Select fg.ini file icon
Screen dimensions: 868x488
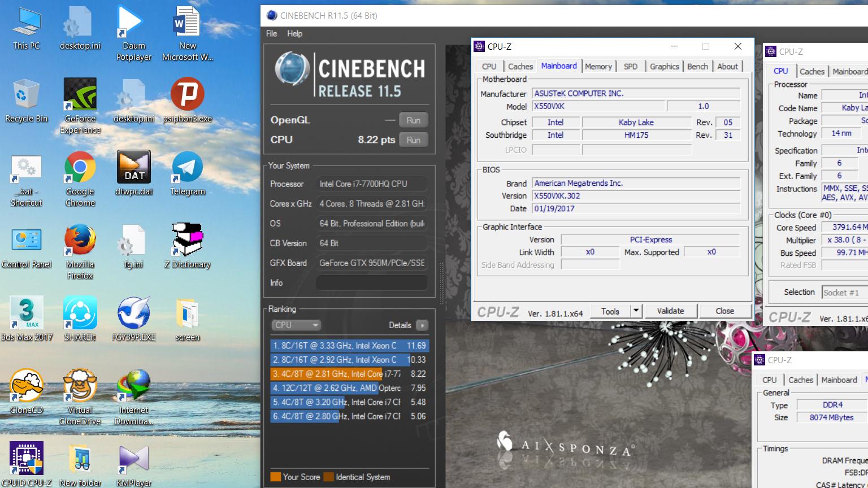tap(134, 247)
